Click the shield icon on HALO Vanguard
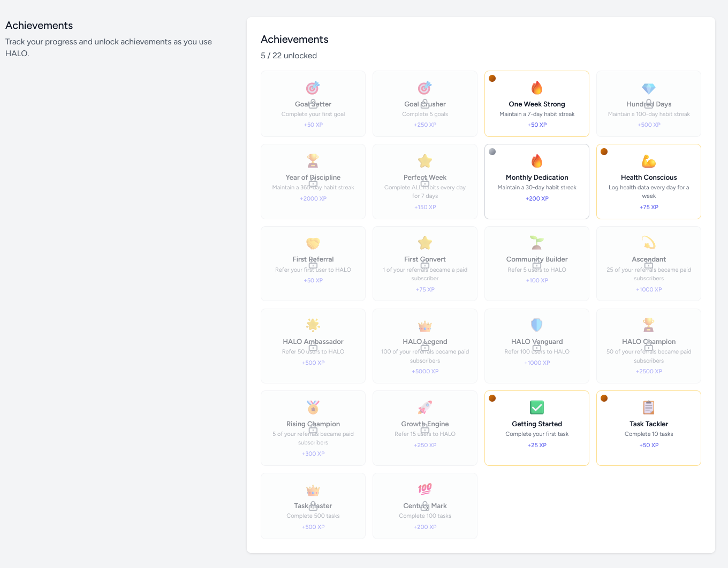 pos(536,325)
